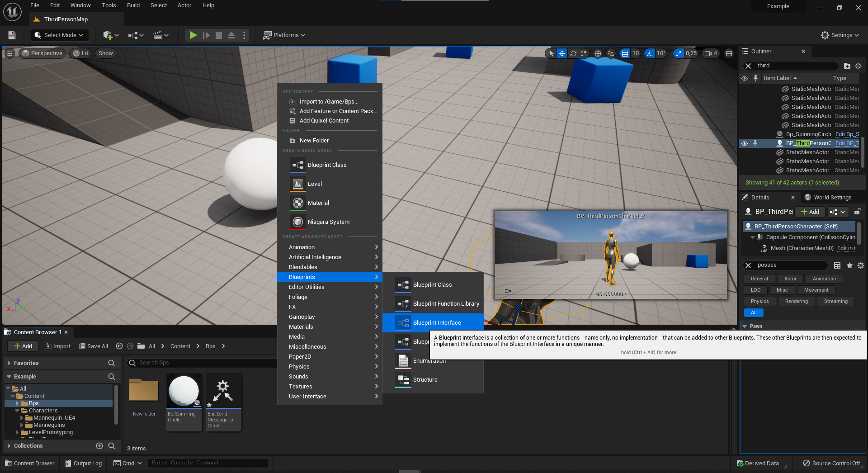Clear the Details search text 'posses'

point(748,265)
